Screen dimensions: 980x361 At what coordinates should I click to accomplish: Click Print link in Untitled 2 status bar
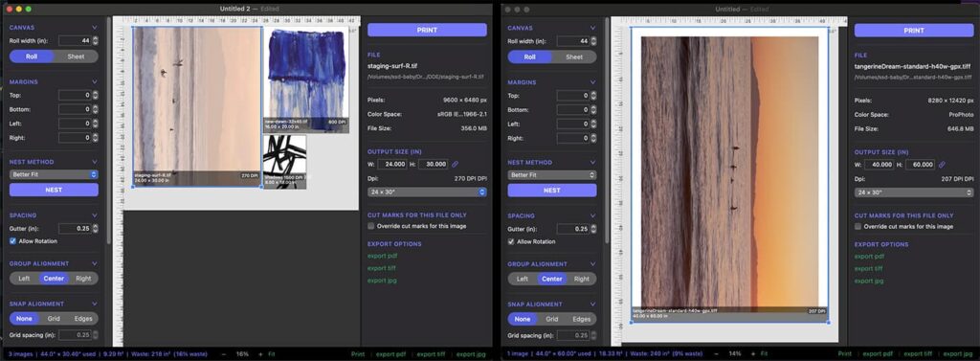(358, 354)
